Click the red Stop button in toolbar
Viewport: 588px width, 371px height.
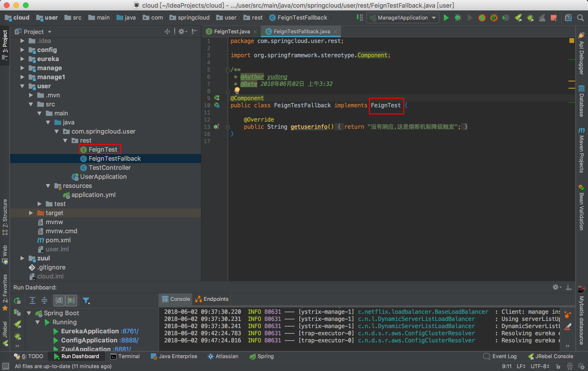coord(553,18)
